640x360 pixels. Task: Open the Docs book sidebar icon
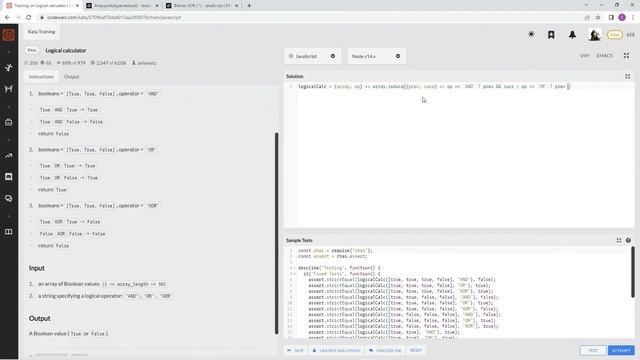(9, 232)
